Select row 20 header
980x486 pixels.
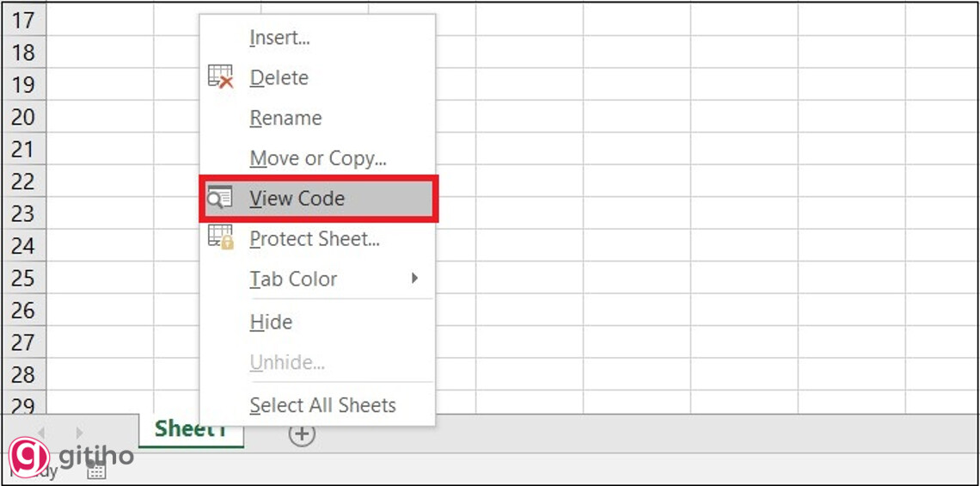click(x=23, y=117)
